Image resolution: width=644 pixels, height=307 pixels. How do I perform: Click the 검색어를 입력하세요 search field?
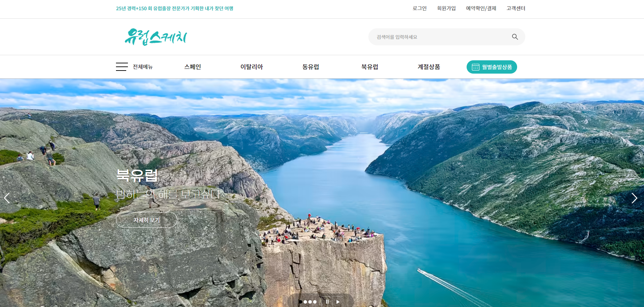click(x=440, y=37)
